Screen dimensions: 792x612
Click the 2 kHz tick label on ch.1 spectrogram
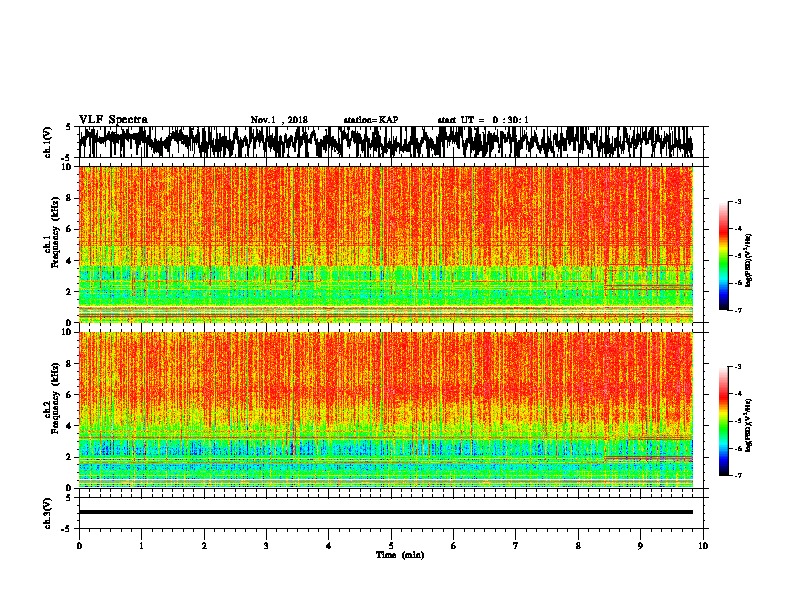pos(71,292)
